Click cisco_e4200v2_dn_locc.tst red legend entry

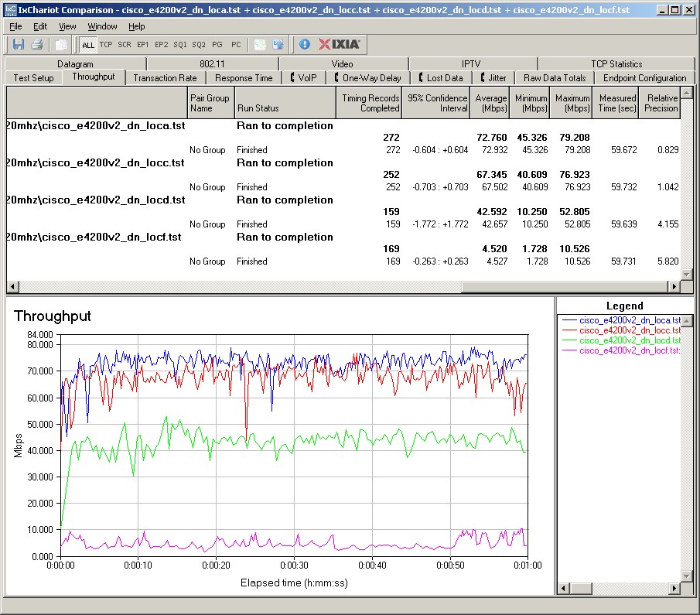pos(621,330)
